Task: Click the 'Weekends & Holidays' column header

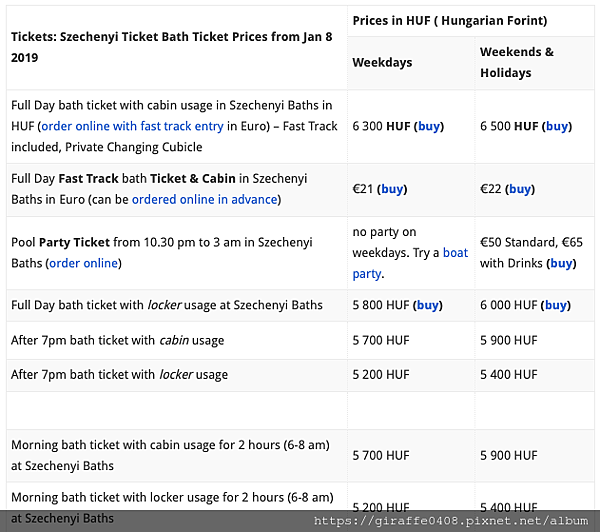Action: click(517, 62)
